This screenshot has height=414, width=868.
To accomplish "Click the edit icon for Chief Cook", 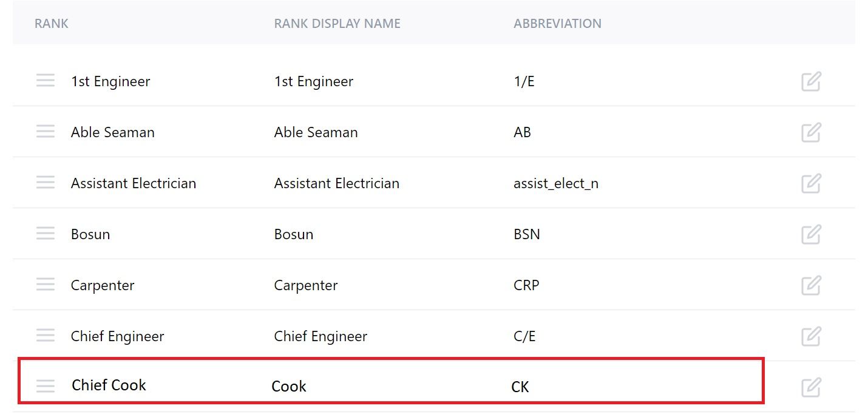I will coord(811,387).
